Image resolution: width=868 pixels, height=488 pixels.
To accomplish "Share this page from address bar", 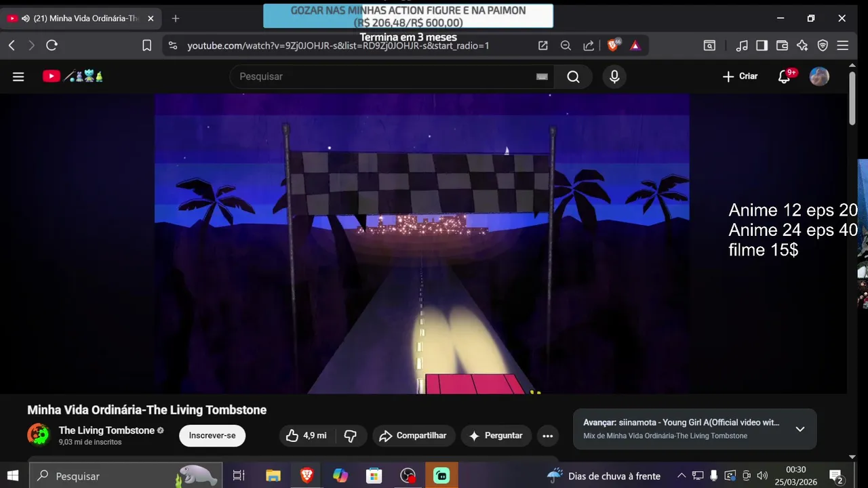I will pos(589,45).
